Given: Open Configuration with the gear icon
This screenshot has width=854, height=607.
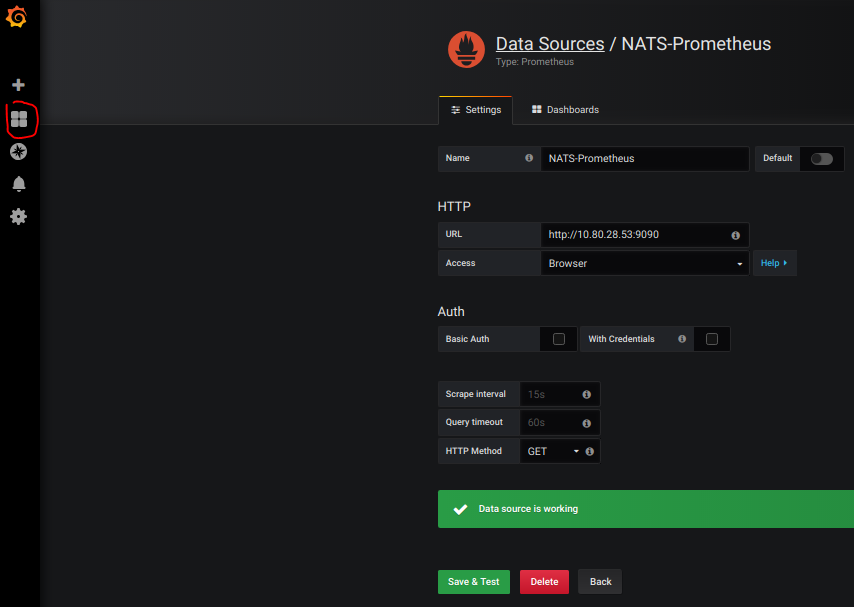Looking at the screenshot, I should tap(20, 216).
